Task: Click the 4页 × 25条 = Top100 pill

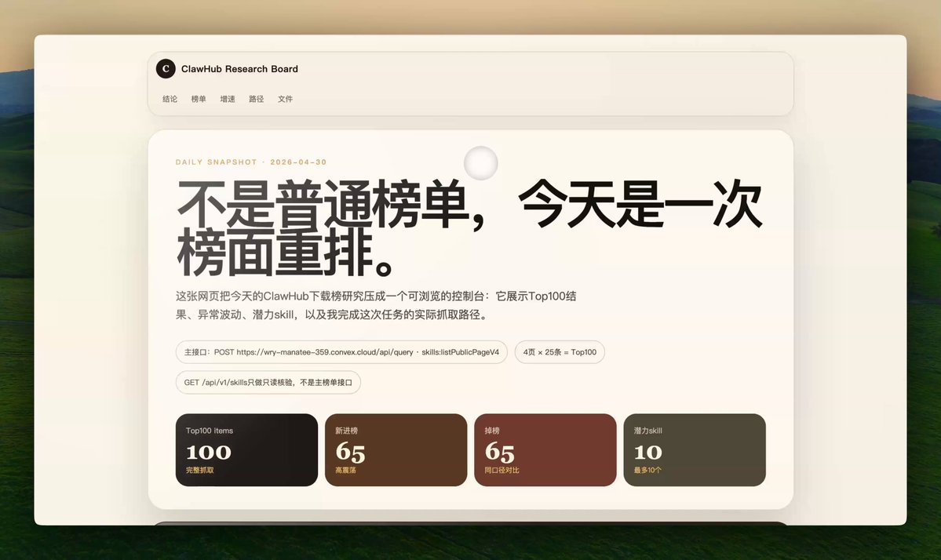Action: pyautogui.click(x=560, y=352)
